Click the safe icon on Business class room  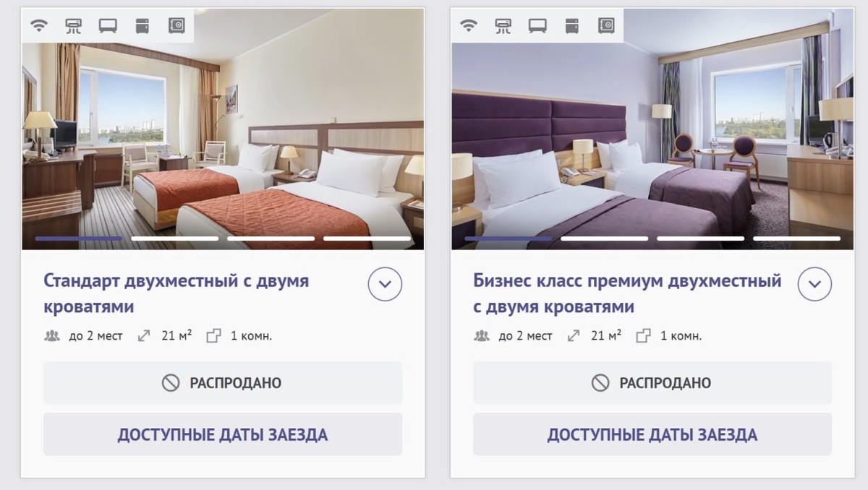[606, 25]
